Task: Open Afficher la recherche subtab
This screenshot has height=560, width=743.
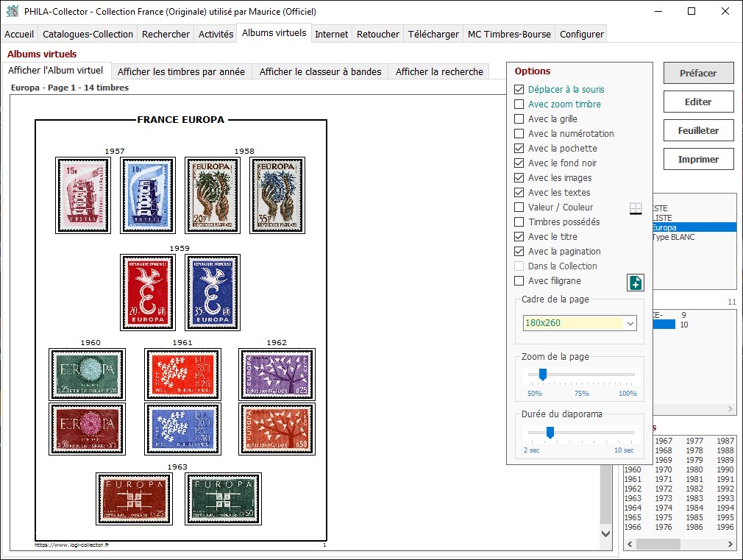Action: (439, 71)
